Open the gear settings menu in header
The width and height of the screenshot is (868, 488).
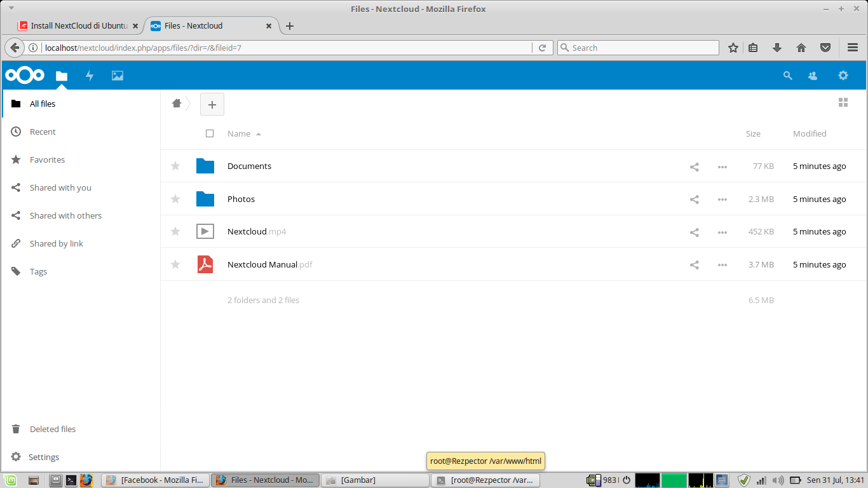(x=843, y=76)
